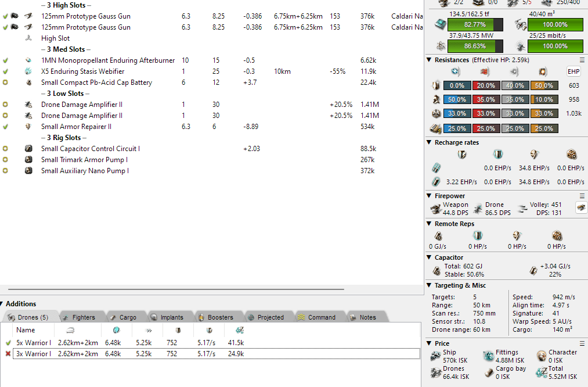588x387 pixels.
Task: Click the firepower weapon view toggle button
Action: [x=580, y=207]
